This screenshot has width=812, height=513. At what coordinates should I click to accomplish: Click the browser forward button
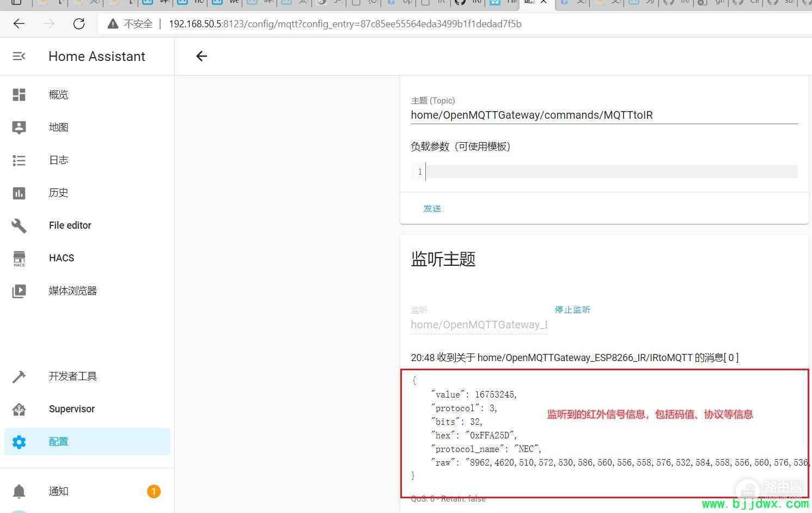point(49,24)
